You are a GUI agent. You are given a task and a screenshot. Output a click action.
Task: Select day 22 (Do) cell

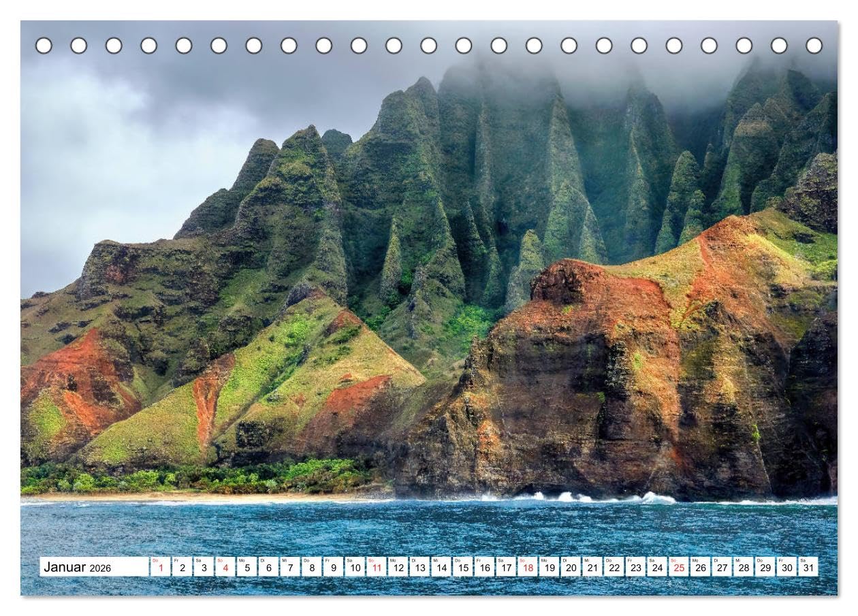pos(614,567)
